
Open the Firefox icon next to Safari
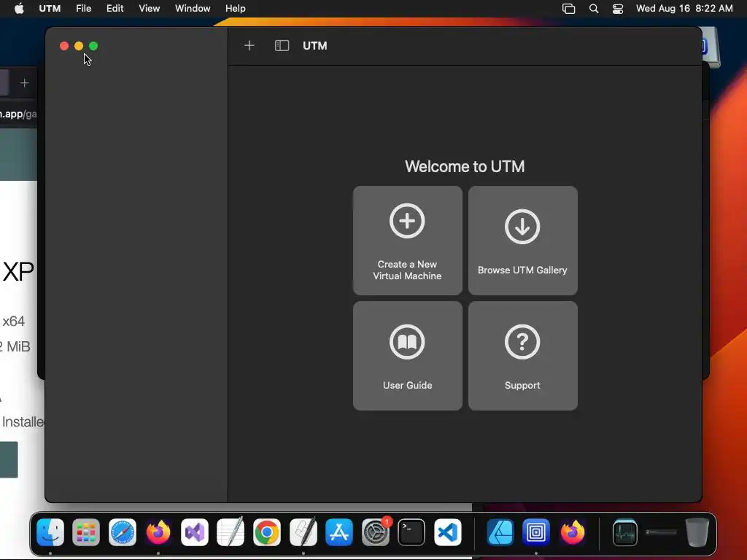pyautogui.click(x=158, y=532)
